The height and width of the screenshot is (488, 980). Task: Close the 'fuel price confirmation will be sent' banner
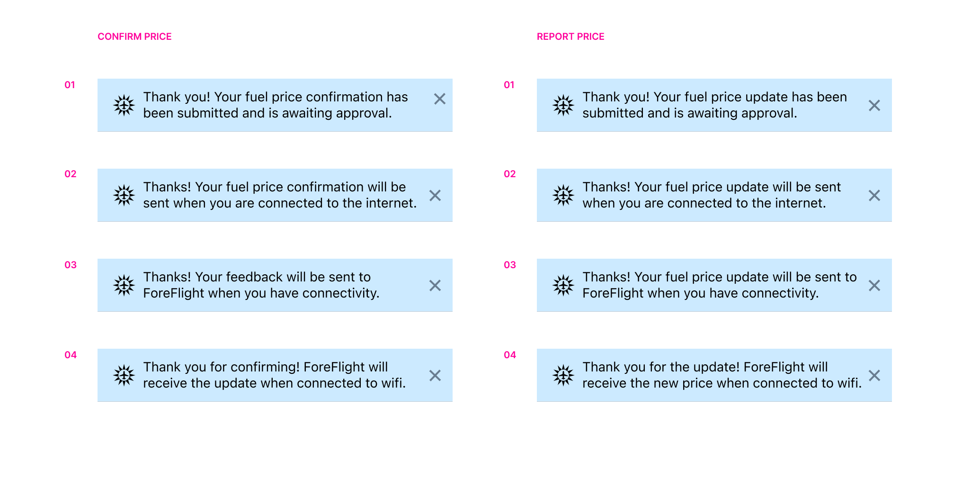(x=435, y=196)
